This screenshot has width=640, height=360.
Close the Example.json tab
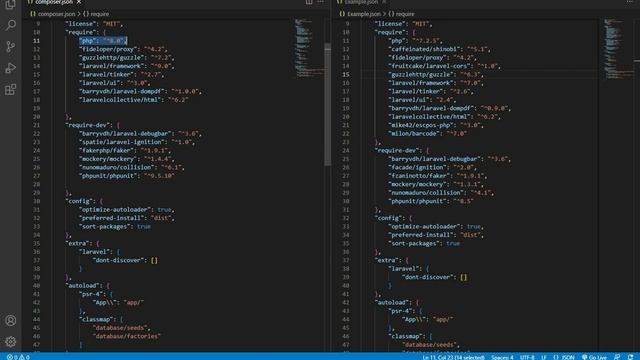384,2
